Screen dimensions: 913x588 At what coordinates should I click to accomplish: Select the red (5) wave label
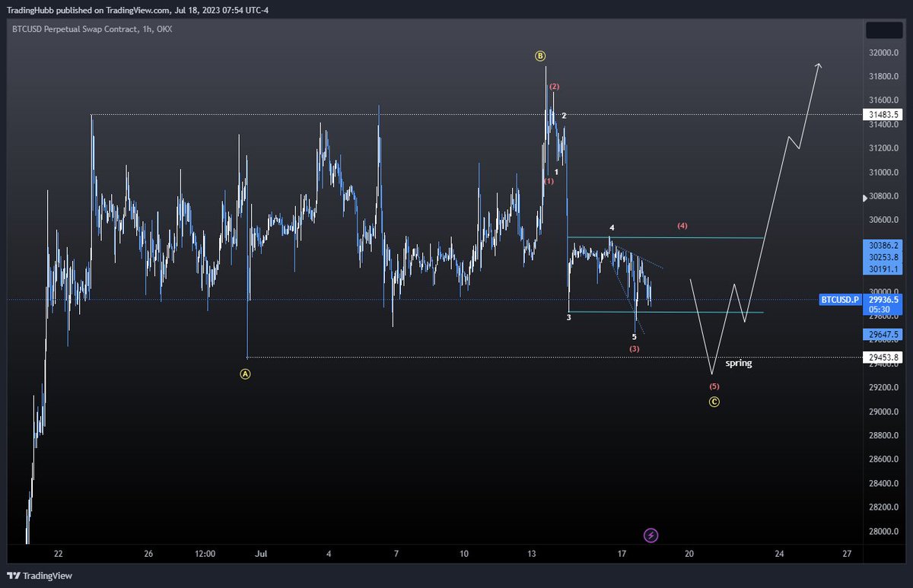pyautogui.click(x=714, y=386)
